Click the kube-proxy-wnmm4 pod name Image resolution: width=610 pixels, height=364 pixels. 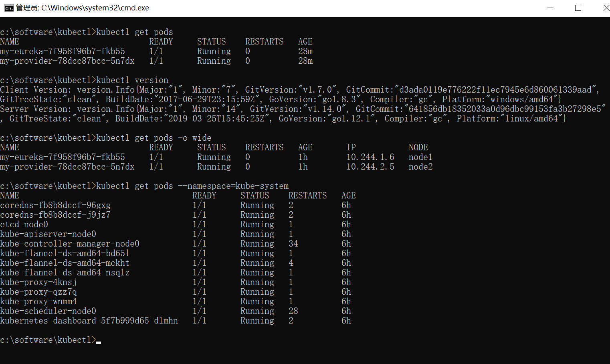point(38,301)
